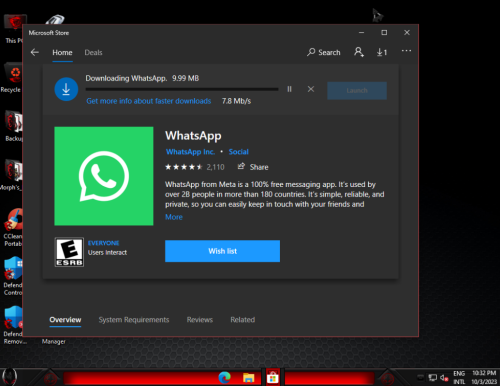Image resolution: width=500 pixels, height=386 pixels.
Task: Select the Recycle Bin desktop icon
Action: point(12,78)
